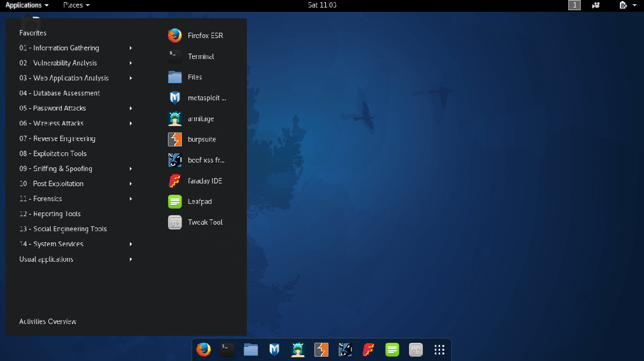Click the workspace indicator in the top bar

574,5
